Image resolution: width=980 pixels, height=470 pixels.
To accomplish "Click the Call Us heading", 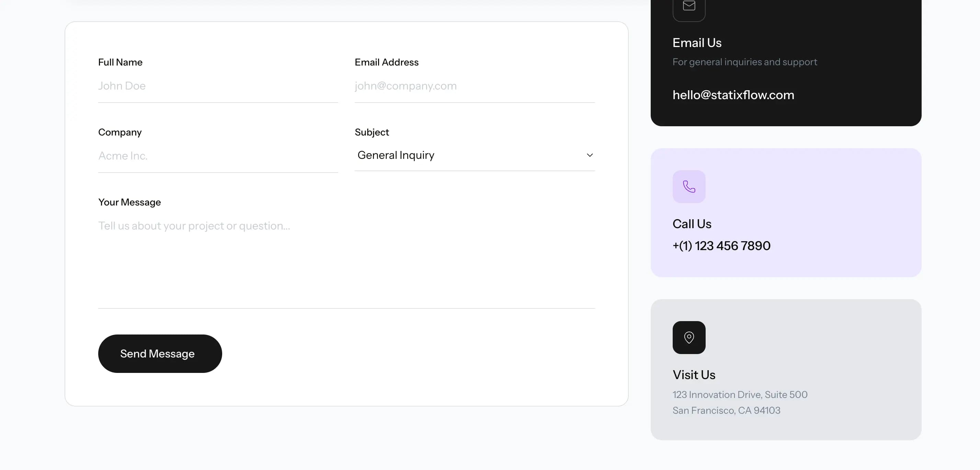I will [x=692, y=224].
